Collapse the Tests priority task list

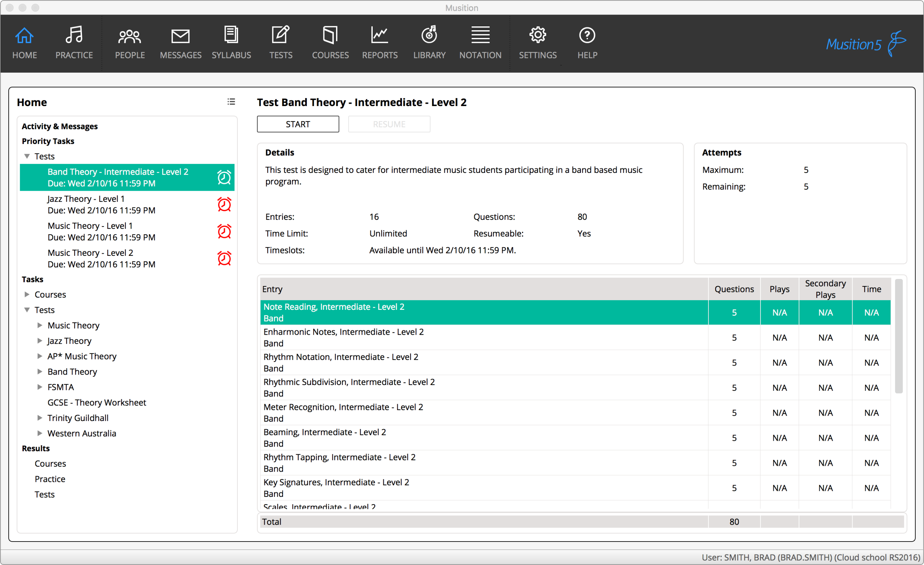26,156
